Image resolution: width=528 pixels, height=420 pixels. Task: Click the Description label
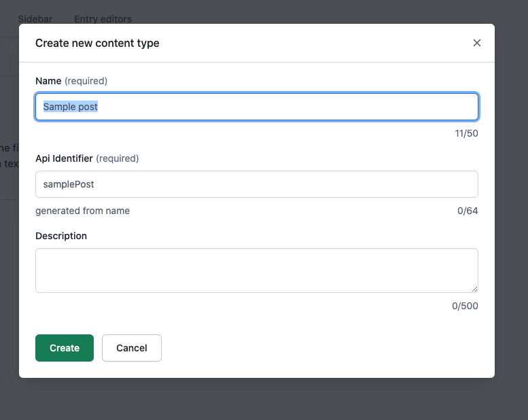point(61,236)
